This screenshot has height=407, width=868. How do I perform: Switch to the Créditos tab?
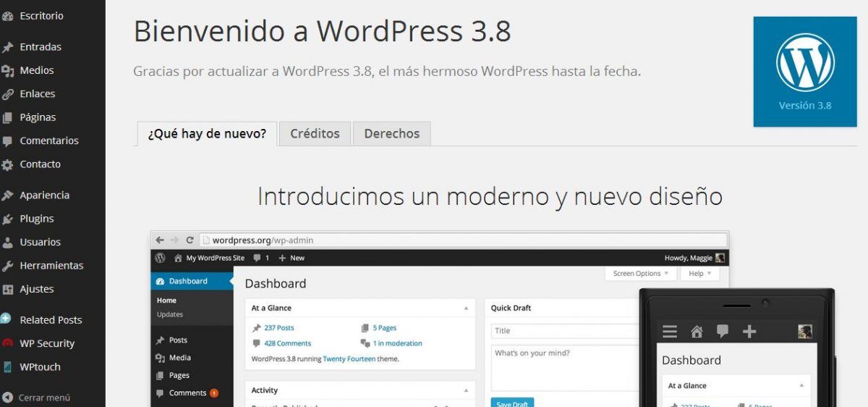point(315,134)
